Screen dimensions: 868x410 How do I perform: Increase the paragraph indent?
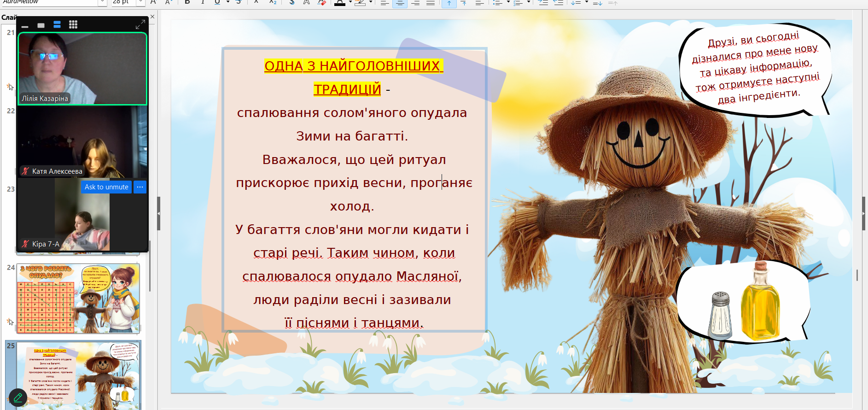pos(543,2)
